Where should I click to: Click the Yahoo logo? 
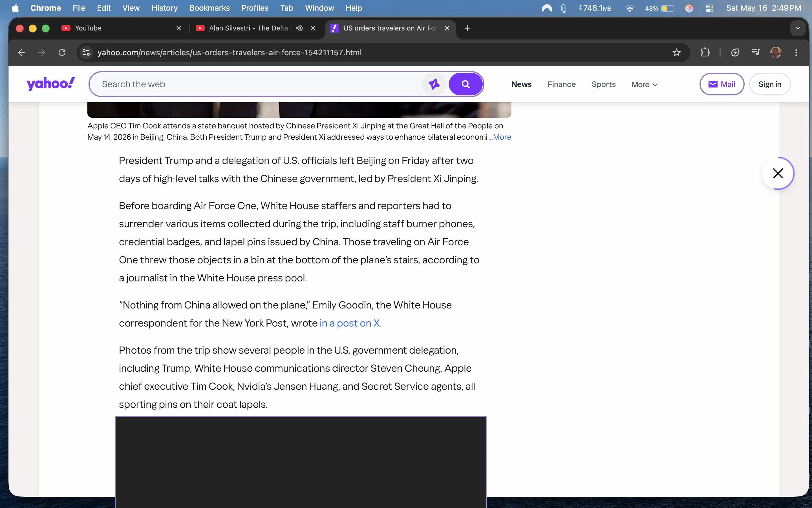pos(51,84)
